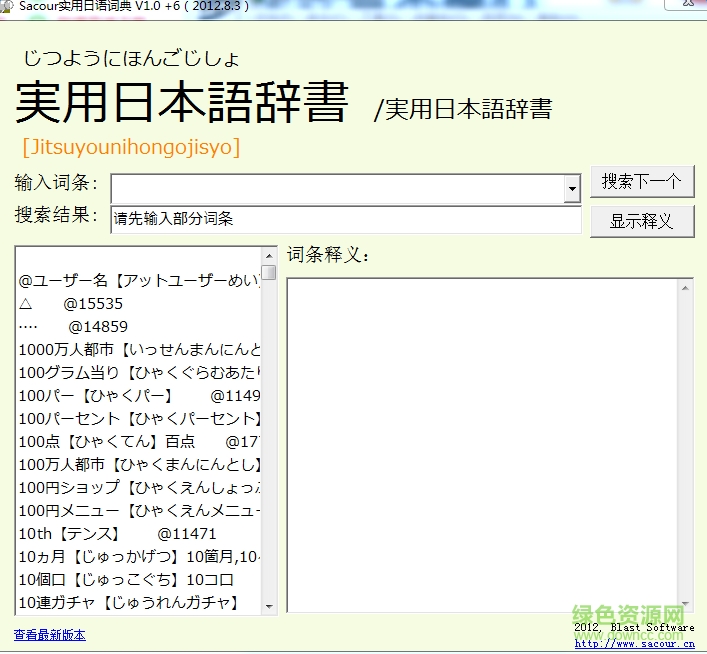707x654 pixels.
Task: Select the 10個口【じゅっこぐち】 list entry
Action: pyautogui.click(x=139, y=580)
